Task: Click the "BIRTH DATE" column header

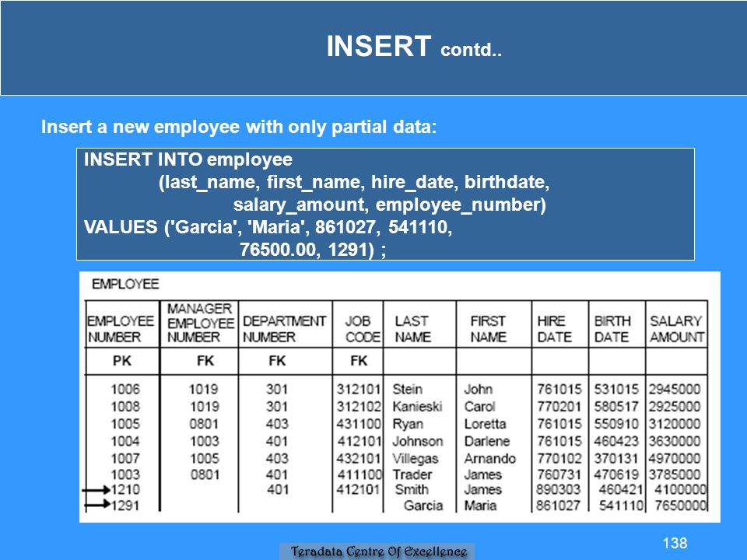Action: (x=612, y=329)
